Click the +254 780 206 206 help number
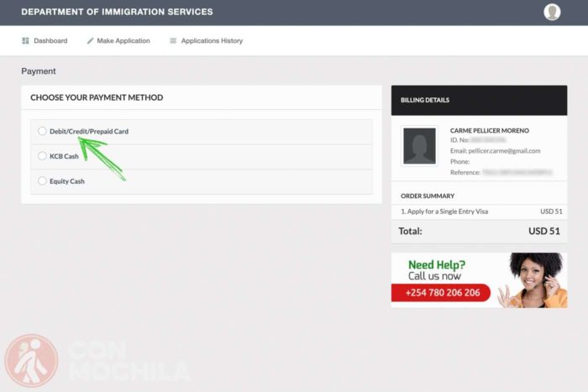Viewport: 588px width, 392px height. [443, 293]
